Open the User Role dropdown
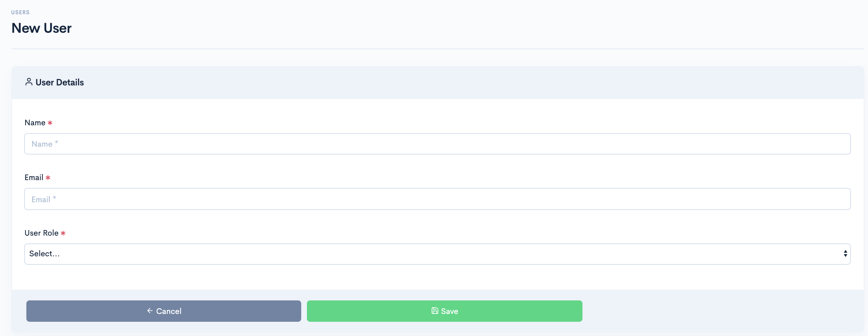 [438, 254]
